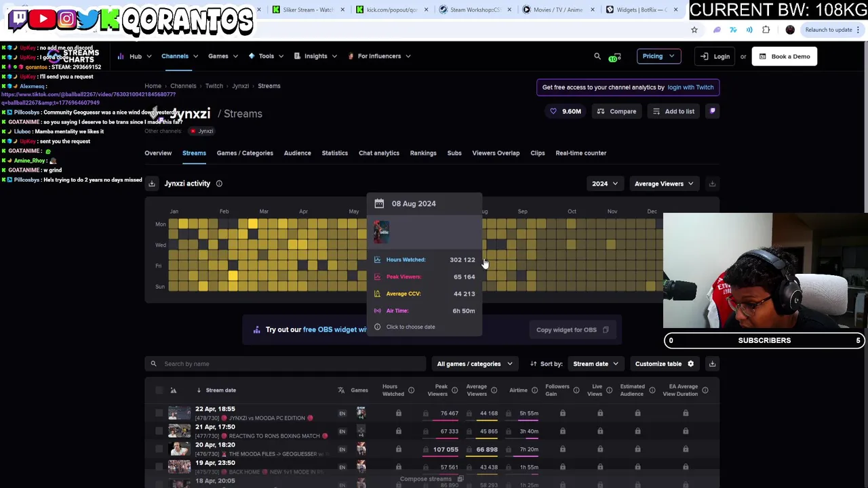Open the browser extensions puzzle icon
The image size is (868, 488).
click(766, 30)
